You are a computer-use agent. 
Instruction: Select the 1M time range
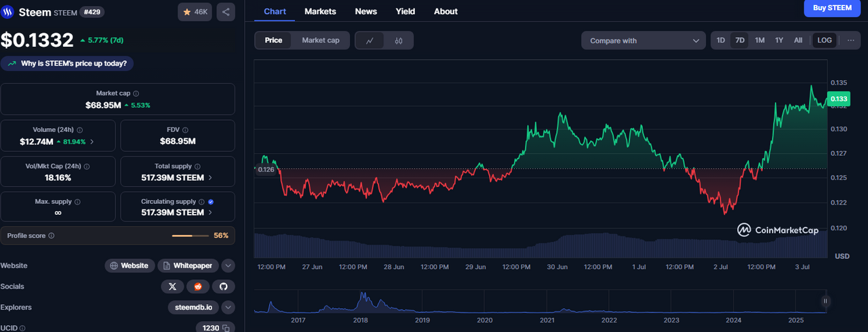pos(759,41)
